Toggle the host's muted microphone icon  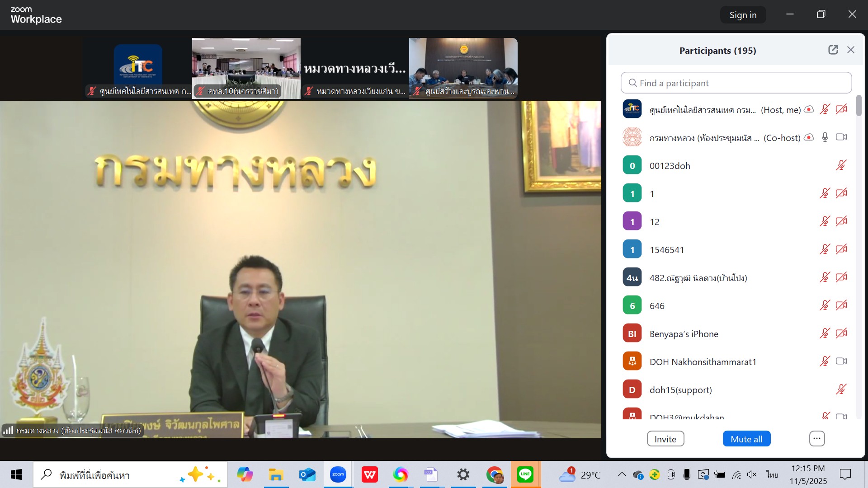click(825, 109)
